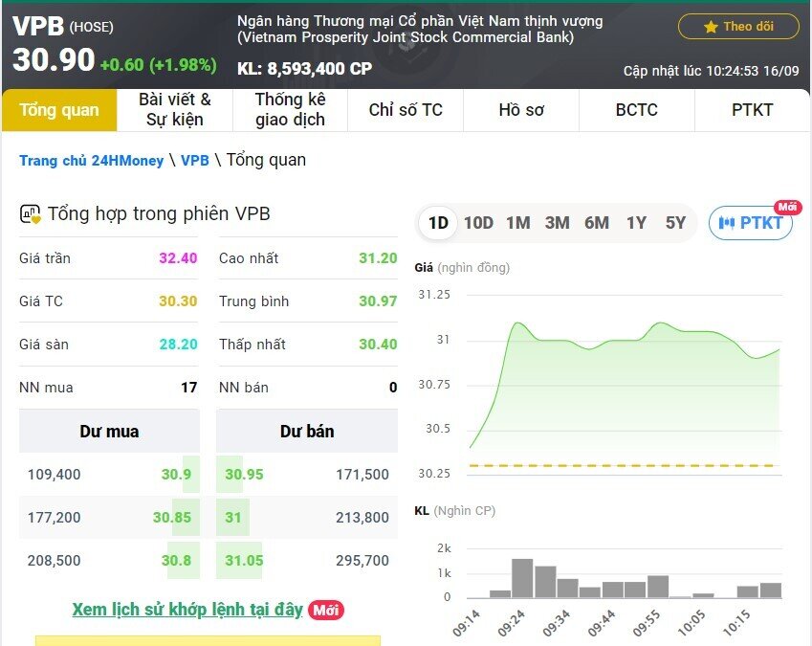Click bid price 30.9 in Dư mua
The height and width of the screenshot is (646, 812).
[176, 474]
